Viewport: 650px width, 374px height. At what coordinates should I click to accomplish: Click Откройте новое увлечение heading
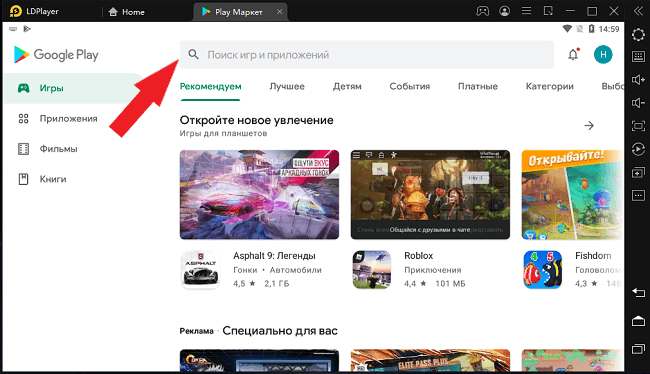pos(257,120)
